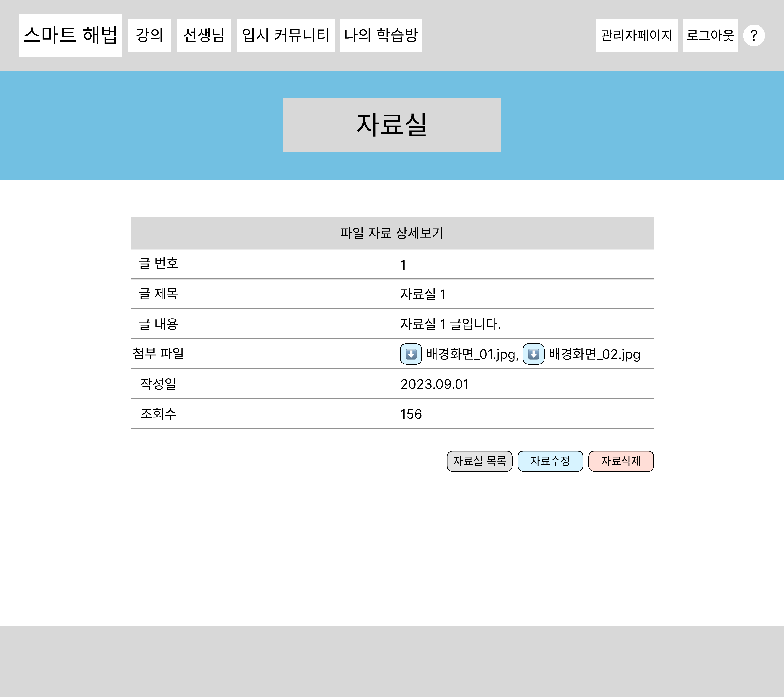Click the 자료삭제 button

621,461
